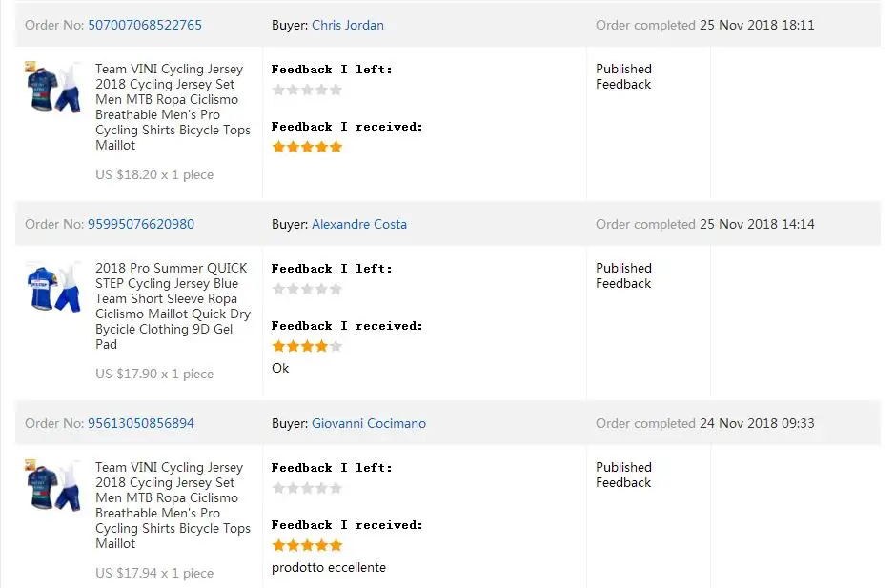Click five gold stars received from Chris Jordan
Screen dimensions: 895x588
[307, 147]
